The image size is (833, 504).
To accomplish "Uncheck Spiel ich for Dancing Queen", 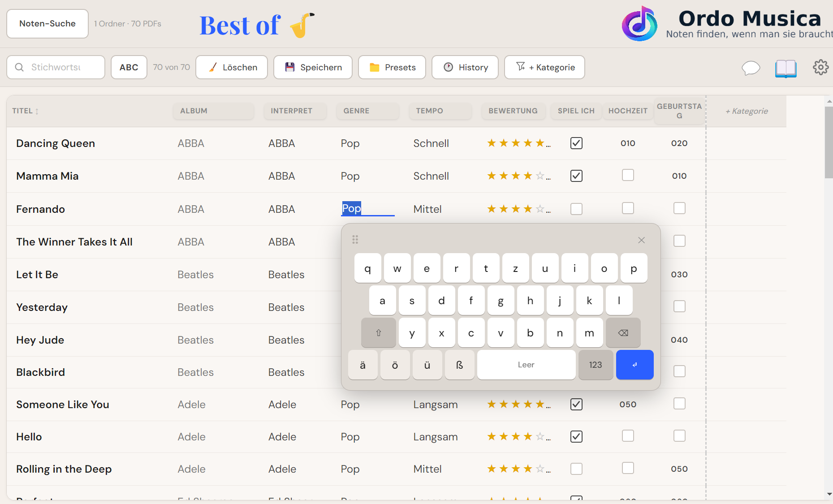I will [x=576, y=143].
